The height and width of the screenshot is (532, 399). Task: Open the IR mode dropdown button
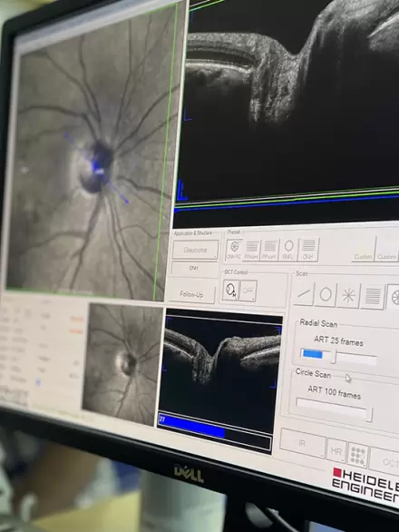[x=302, y=443]
